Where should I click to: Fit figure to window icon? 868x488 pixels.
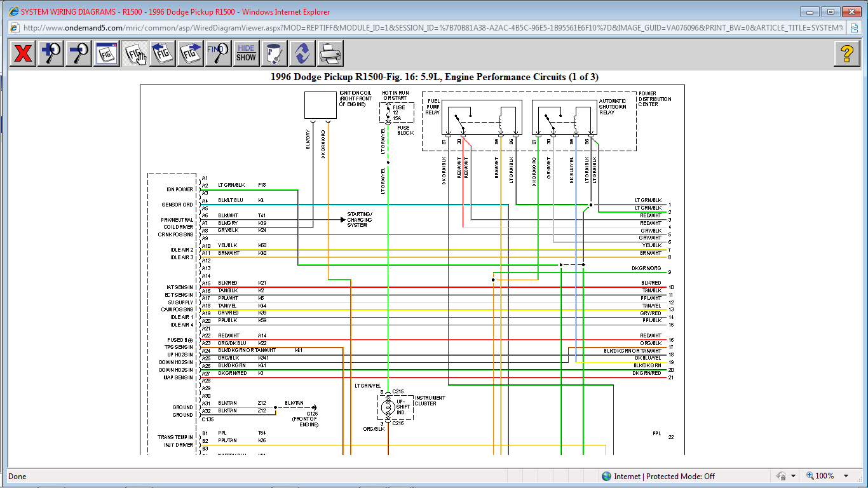point(107,53)
